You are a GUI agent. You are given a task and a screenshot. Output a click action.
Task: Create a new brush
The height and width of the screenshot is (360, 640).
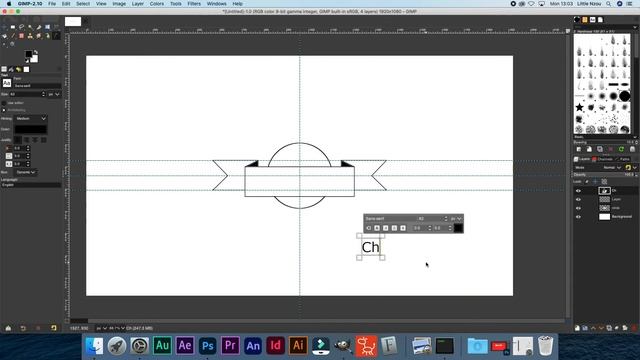(589, 149)
